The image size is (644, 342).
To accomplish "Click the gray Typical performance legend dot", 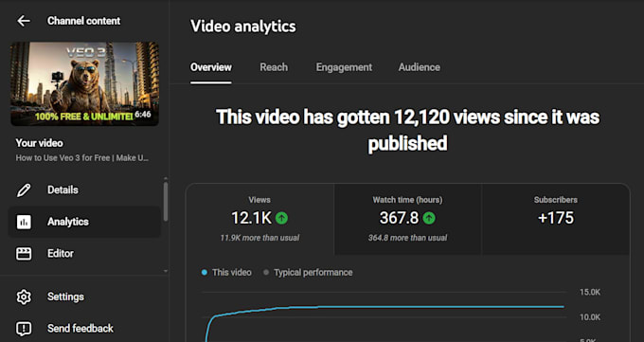I will 266,273.
